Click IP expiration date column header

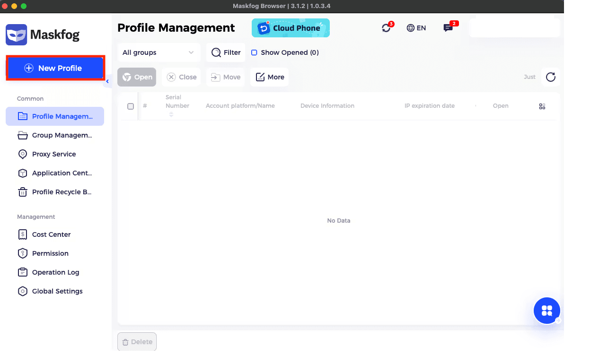click(x=430, y=106)
